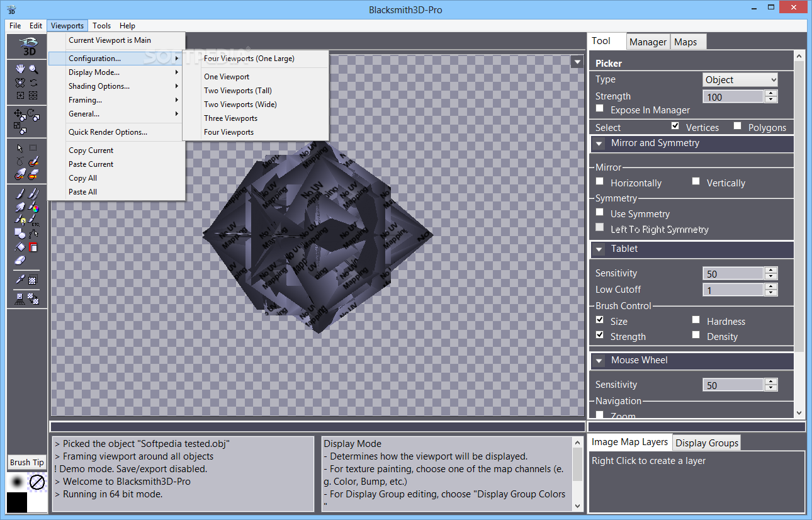The height and width of the screenshot is (520, 812).
Task: Select the airbrush spray tool
Action: click(19, 206)
